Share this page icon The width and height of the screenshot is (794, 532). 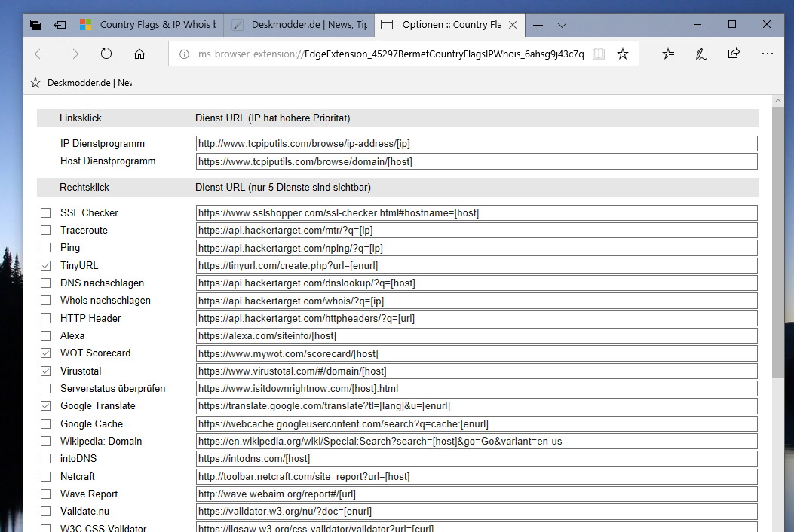click(734, 54)
